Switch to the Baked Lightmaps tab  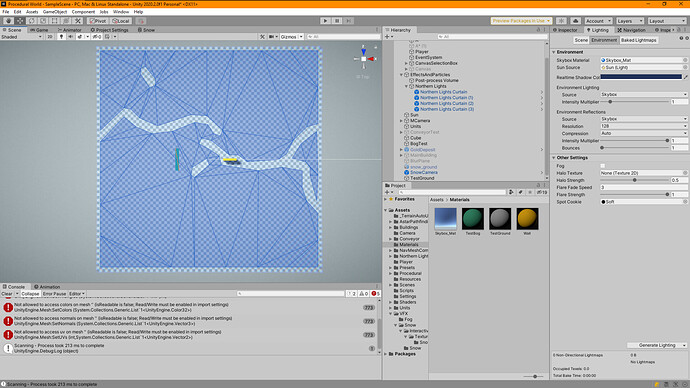click(639, 40)
